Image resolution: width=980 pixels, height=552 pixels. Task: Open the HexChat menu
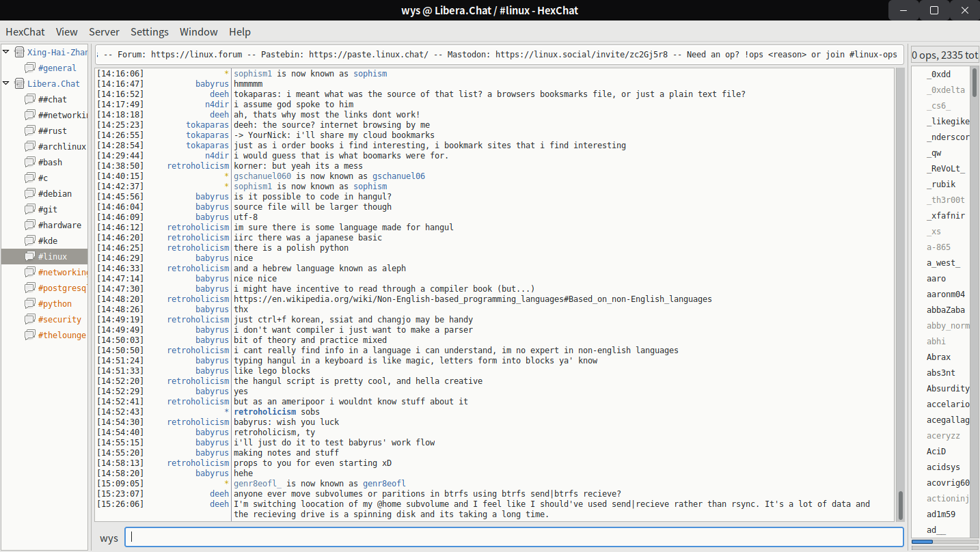pyautogui.click(x=25, y=31)
